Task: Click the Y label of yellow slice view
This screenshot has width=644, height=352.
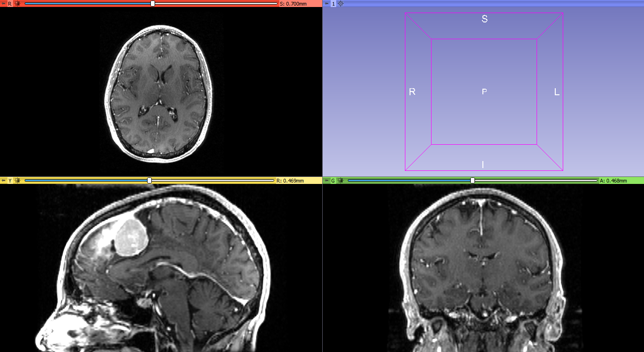Action: (x=10, y=180)
